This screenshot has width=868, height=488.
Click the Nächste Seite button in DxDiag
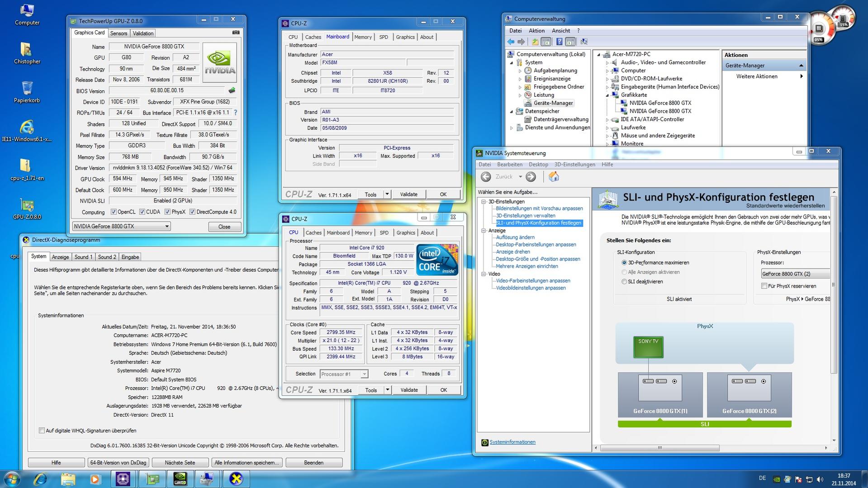[x=180, y=463]
